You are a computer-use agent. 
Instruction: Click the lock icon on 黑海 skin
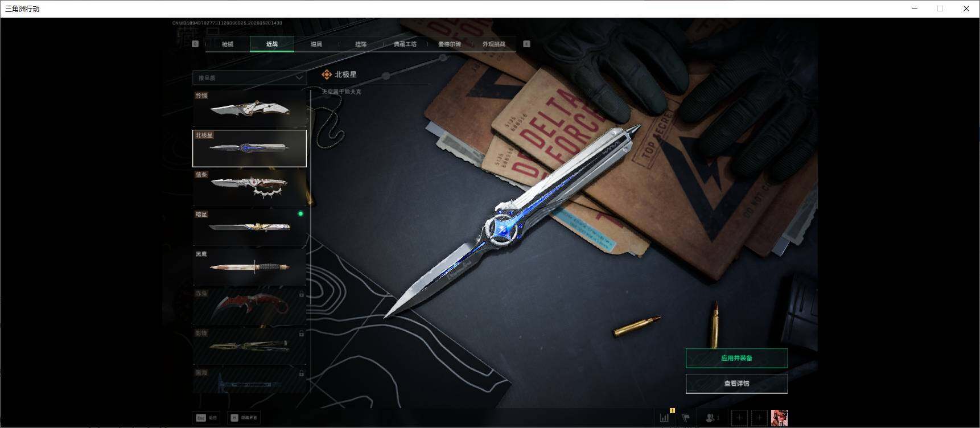tap(301, 373)
